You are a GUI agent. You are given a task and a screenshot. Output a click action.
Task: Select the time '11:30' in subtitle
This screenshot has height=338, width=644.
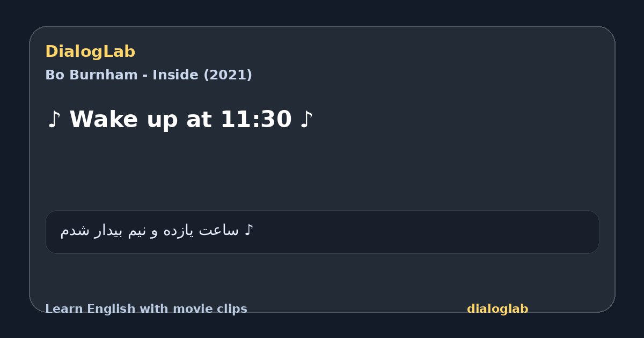tap(256, 119)
